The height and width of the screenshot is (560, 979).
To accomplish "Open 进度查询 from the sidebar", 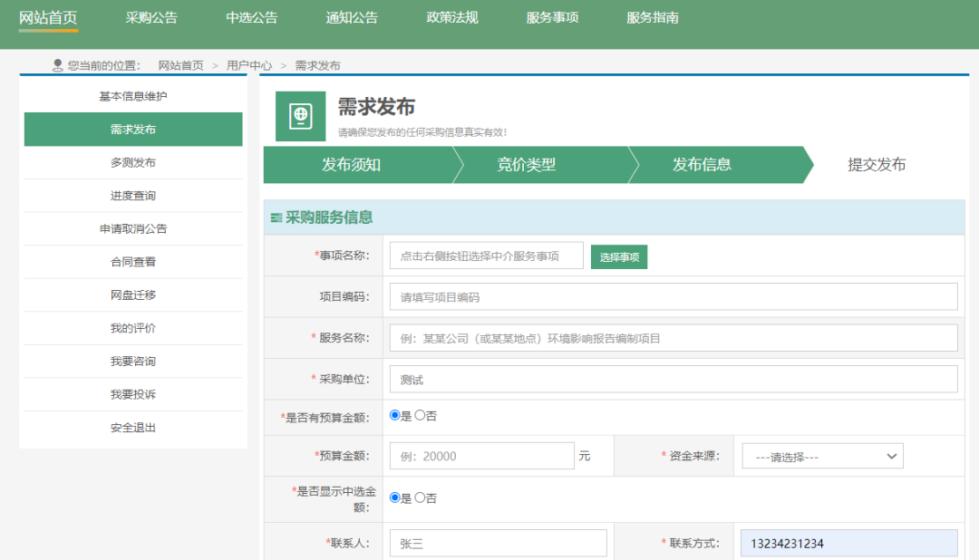I will pyautogui.click(x=133, y=196).
